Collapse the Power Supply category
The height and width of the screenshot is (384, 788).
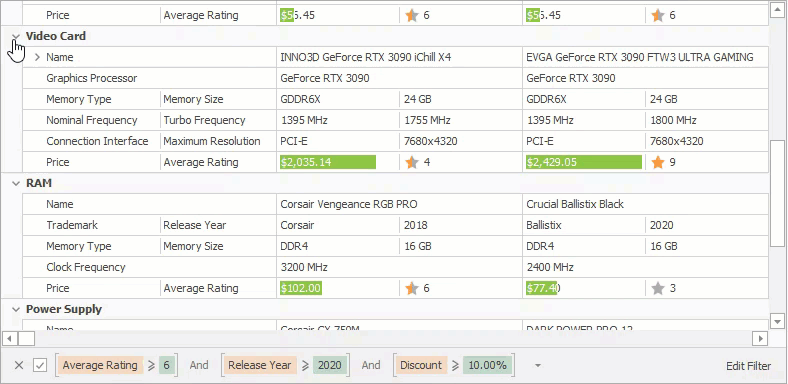[16, 310]
